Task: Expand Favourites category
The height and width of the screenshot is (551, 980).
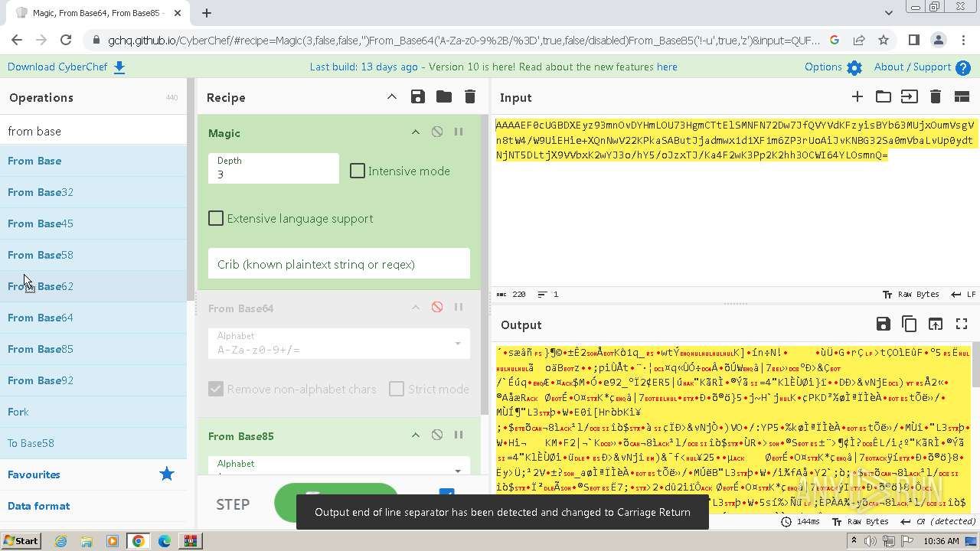Action: pos(93,474)
